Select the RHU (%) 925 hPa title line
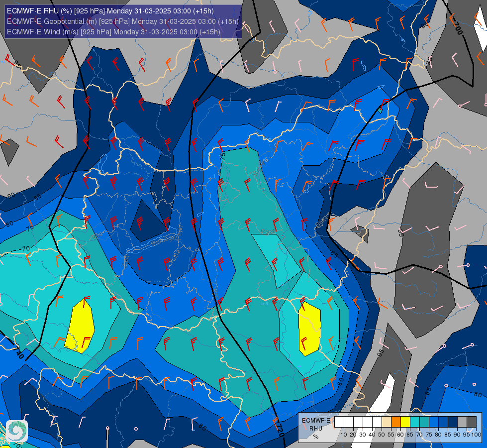Screen dimensions: 487x448 click(x=110, y=11)
